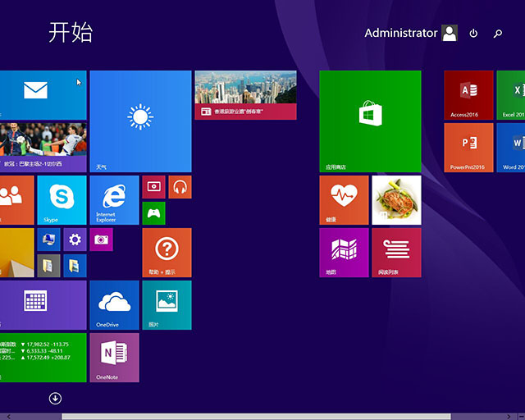This screenshot has height=420, width=525.
Task: Click the horizontal scrollbar thumb
Action: [256, 417]
